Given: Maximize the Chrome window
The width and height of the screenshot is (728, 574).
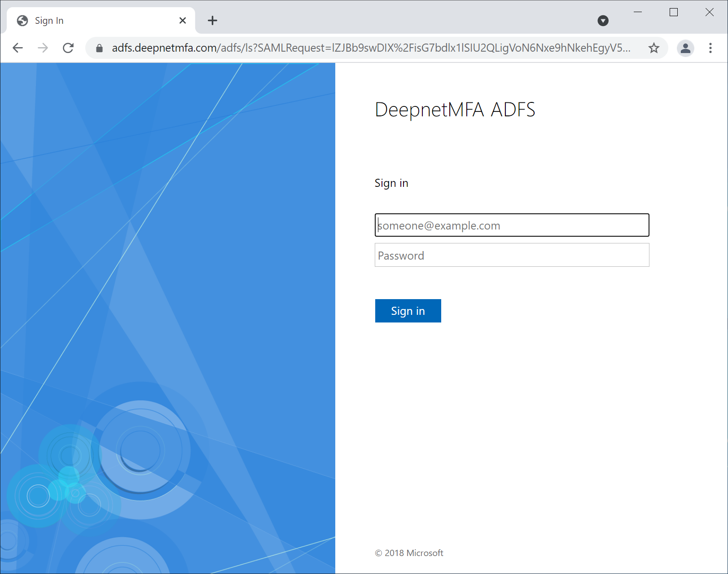Looking at the screenshot, I should pos(673,12).
